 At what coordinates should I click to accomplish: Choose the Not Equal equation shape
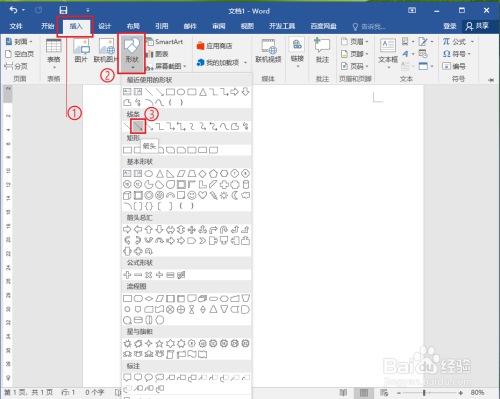181,275
